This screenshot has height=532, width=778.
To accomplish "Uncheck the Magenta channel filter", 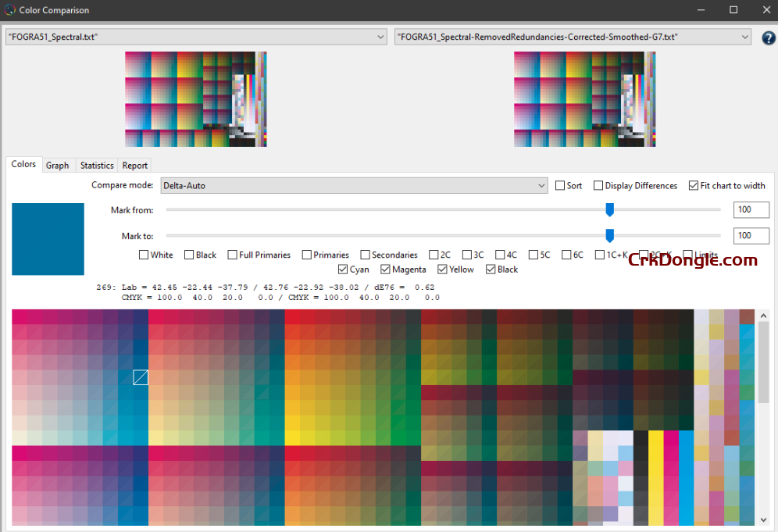I will pyautogui.click(x=384, y=269).
